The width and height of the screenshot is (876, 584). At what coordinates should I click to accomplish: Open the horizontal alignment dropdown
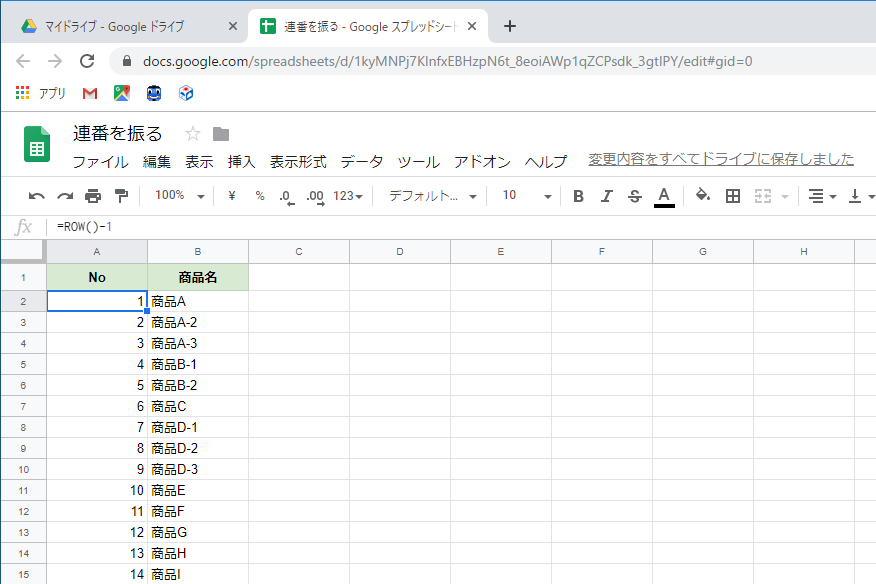click(x=820, y=196)
